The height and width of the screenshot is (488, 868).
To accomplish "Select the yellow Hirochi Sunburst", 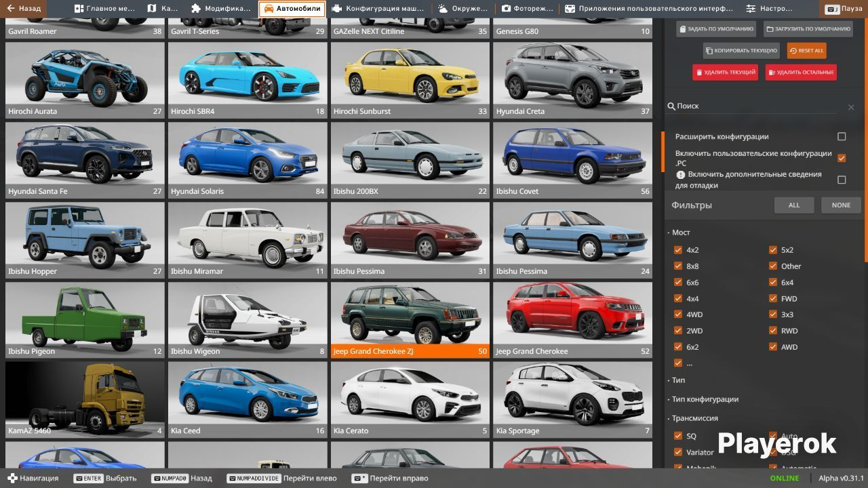I will click(410, 80).
